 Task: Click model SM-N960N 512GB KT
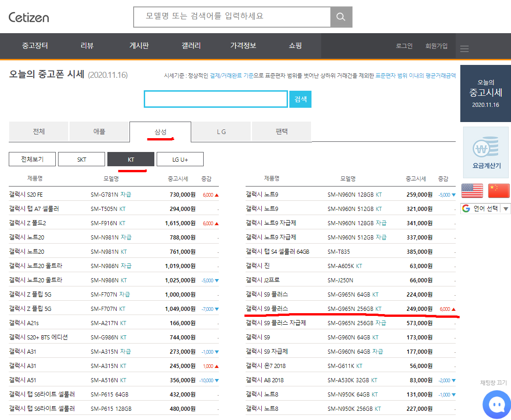point(355,209)
